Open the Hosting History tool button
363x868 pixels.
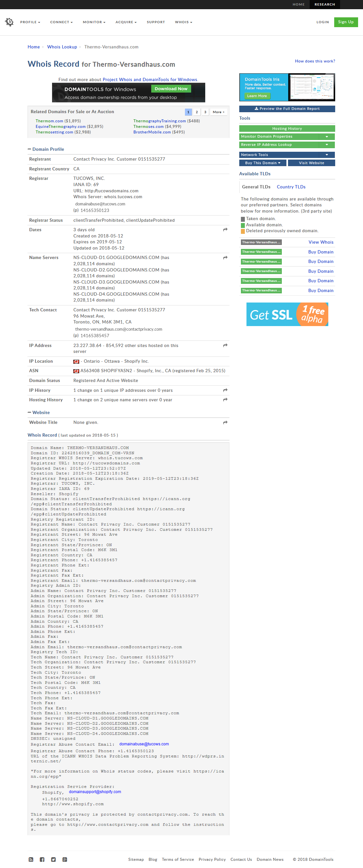287,129
